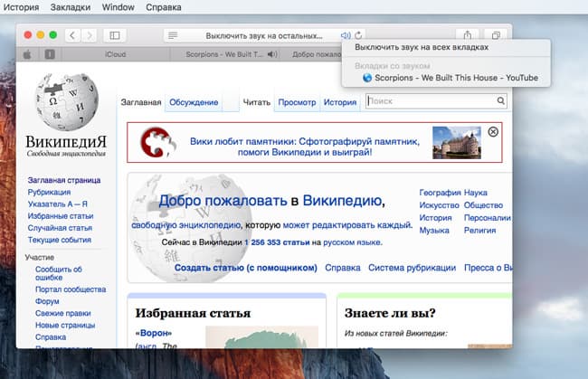Open the История page tab
Viewport: 588px width, 379px height.
(x=340, y=102)
